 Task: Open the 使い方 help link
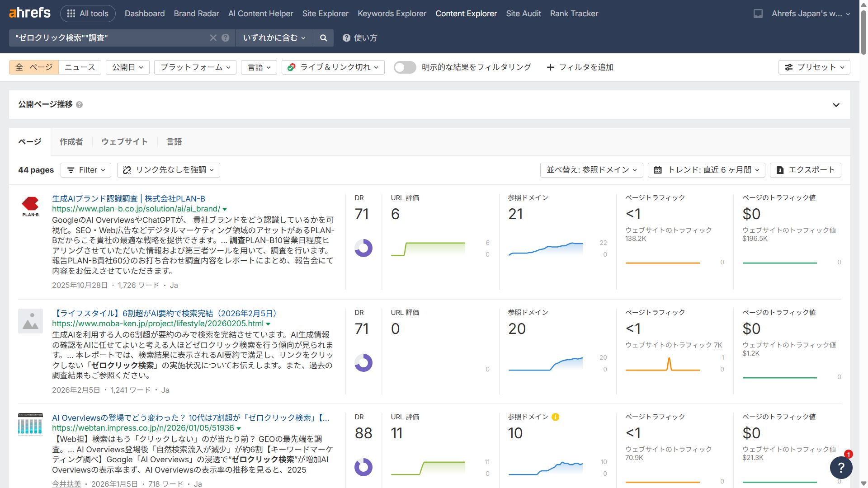pyautogui.click(x=360, y=38)
